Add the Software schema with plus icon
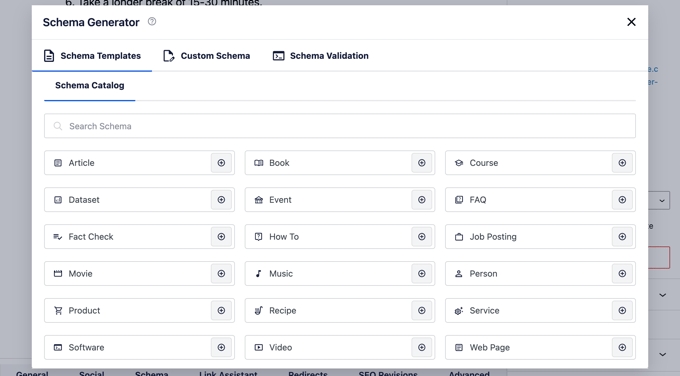This screenshot has width=680, height=376. pyautogui.click(x=221, y=347)
